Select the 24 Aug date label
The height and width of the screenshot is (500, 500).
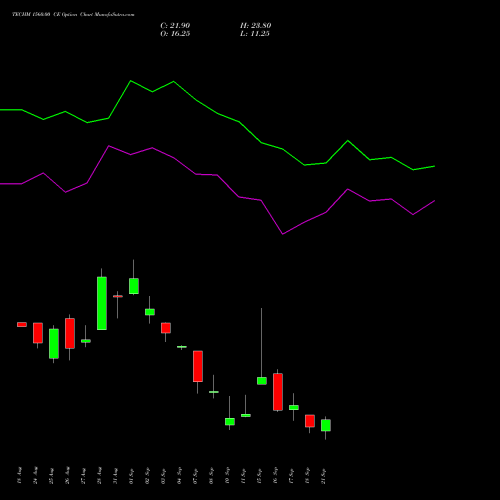click(x=35, y=476)
